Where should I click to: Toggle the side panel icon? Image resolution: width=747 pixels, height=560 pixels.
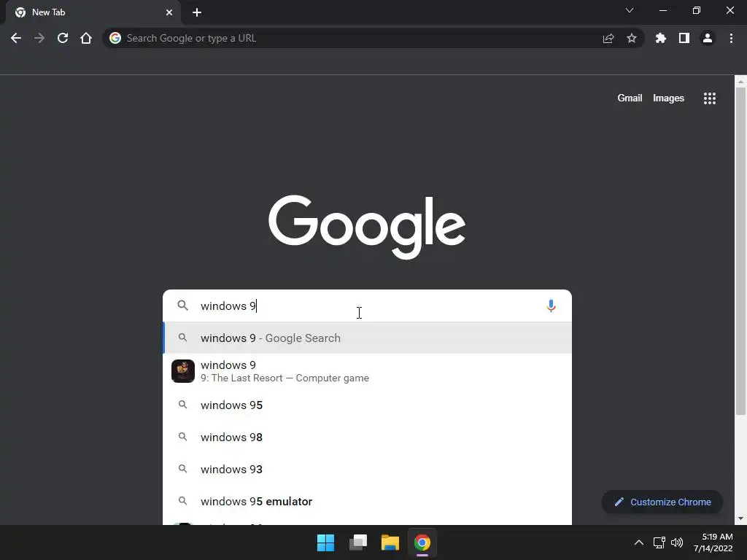click(684, 38)
